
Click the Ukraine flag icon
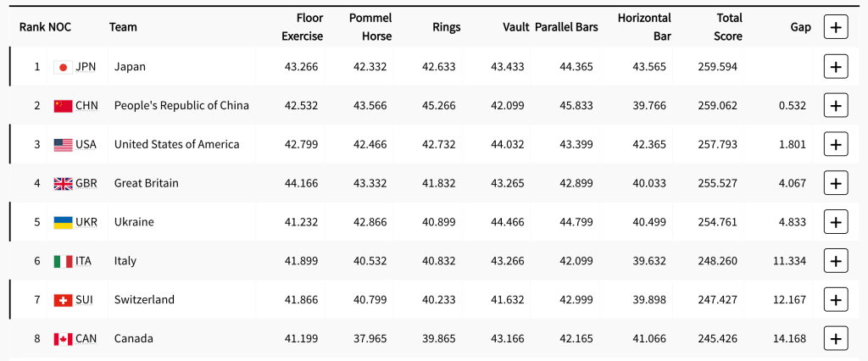pyautogui.click(x=63, y=222)
